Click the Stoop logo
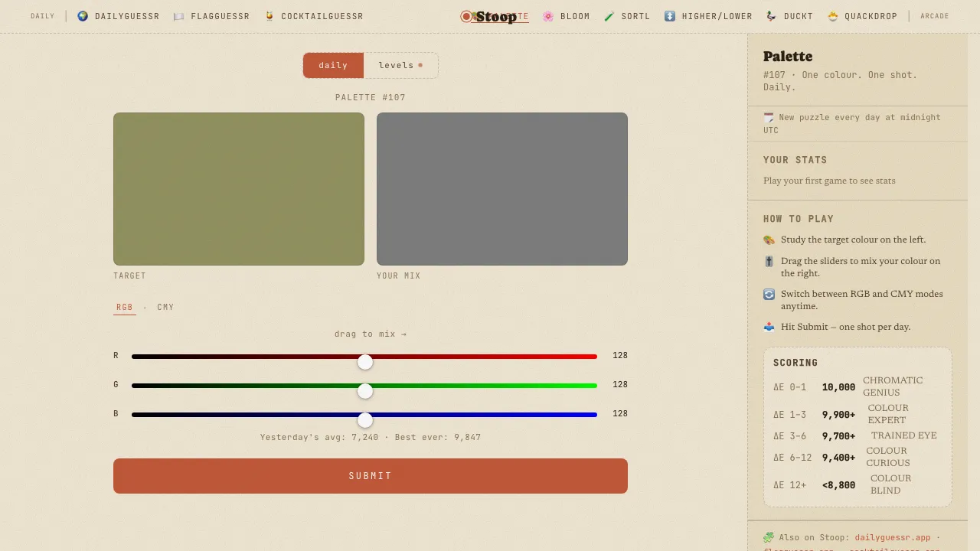 click(488, 16)
